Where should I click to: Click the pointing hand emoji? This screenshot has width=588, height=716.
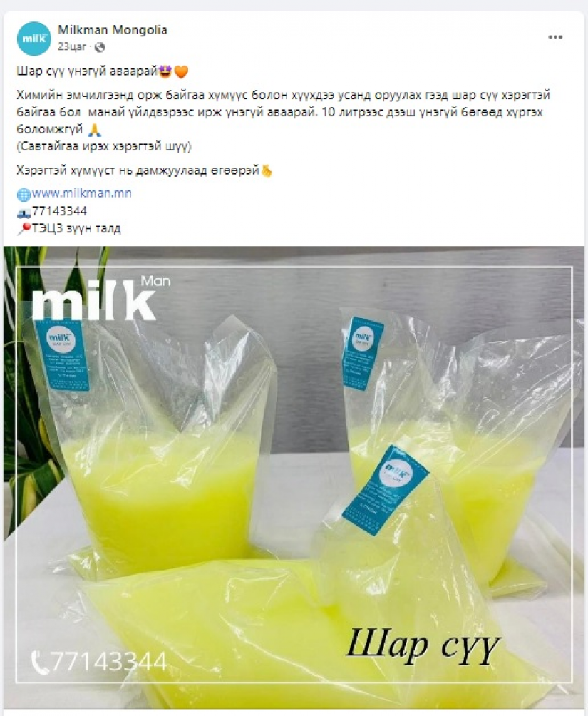tap(267, 170)
